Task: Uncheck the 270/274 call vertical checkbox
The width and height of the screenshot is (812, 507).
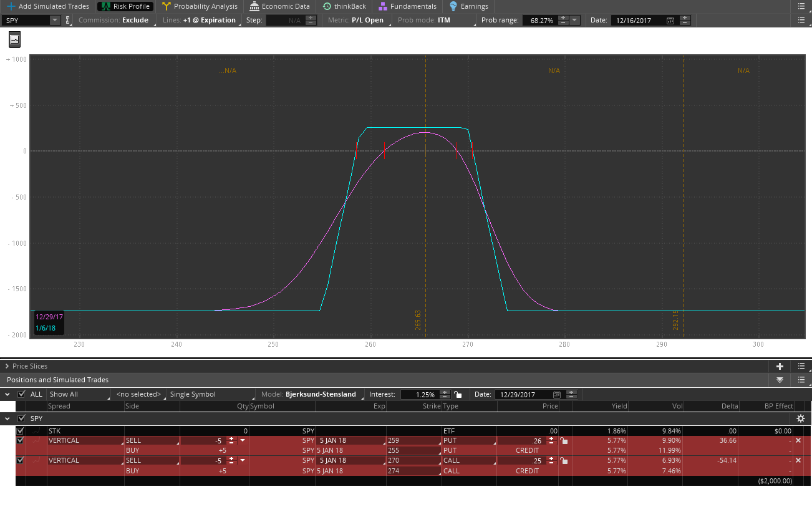Action: click(20, 460)
